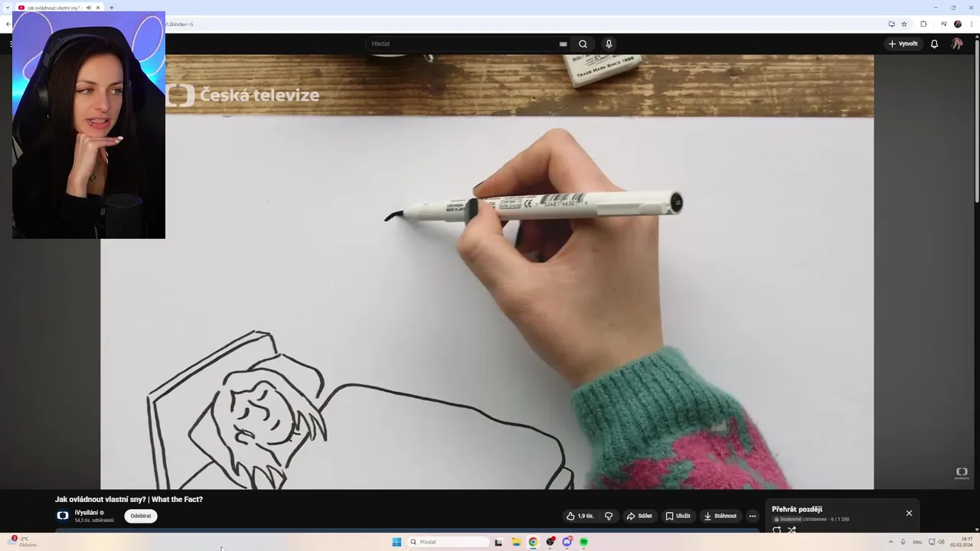The height and width of the screenshot is (551, 980).
Task: Click microphone icon in system tray
Action: [x=903, y=542]
